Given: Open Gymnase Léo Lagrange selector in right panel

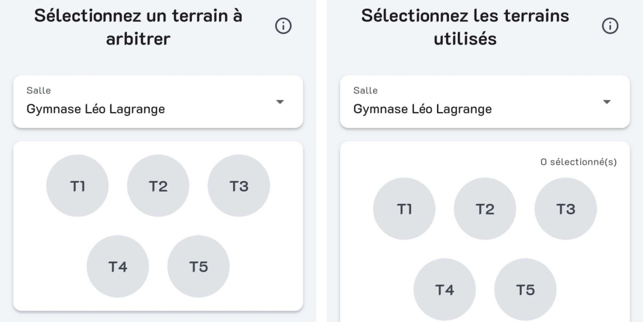Looking at the screenshot, I should point(485,102).
